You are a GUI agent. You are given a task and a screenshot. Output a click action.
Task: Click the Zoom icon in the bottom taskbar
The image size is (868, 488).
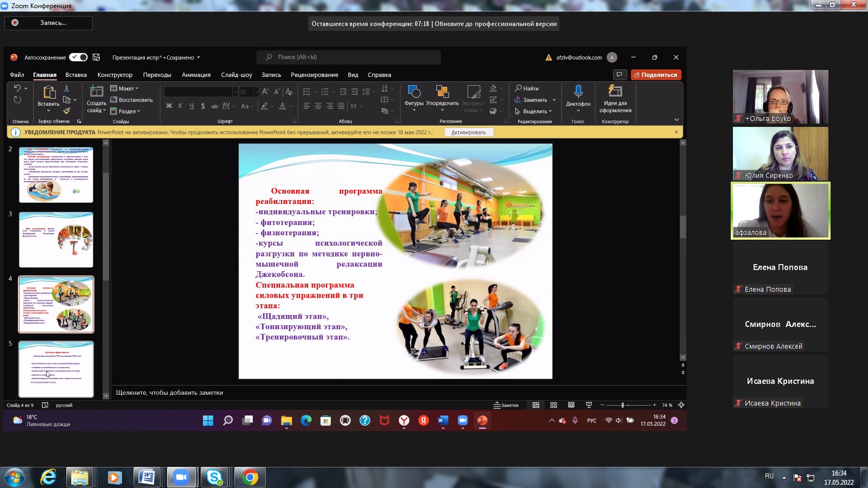[181, 477]
